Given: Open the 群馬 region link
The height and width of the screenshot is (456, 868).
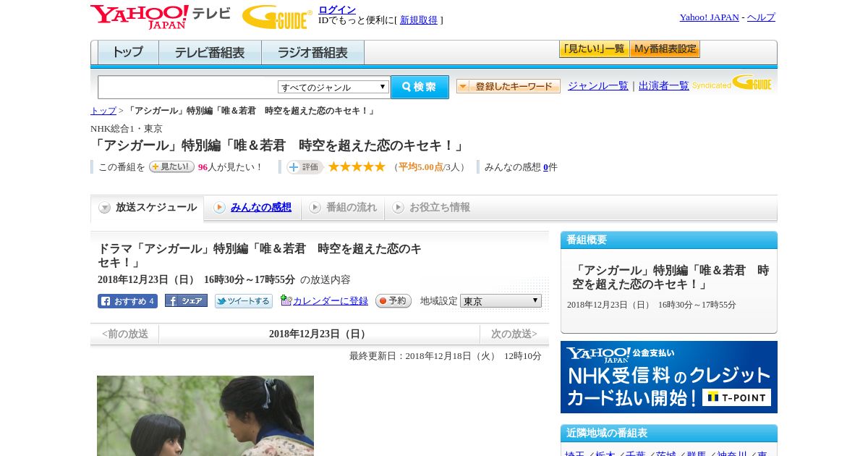Looking at the screenshot, I should coord(696,453).
